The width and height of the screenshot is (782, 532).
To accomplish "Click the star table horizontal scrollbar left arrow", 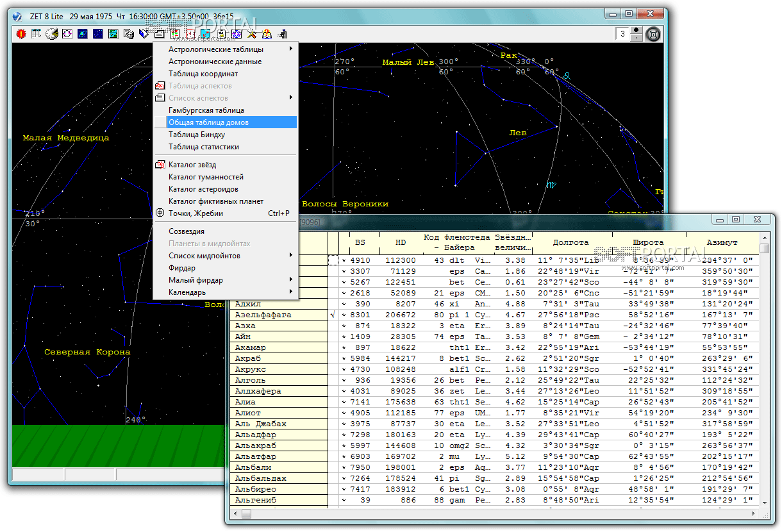I will click(x=235, y=513).
